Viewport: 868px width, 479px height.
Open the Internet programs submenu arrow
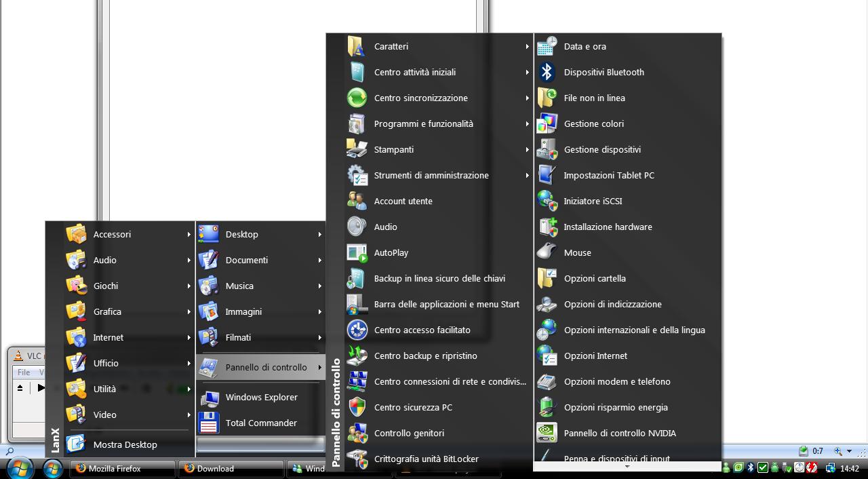[189, 338]
